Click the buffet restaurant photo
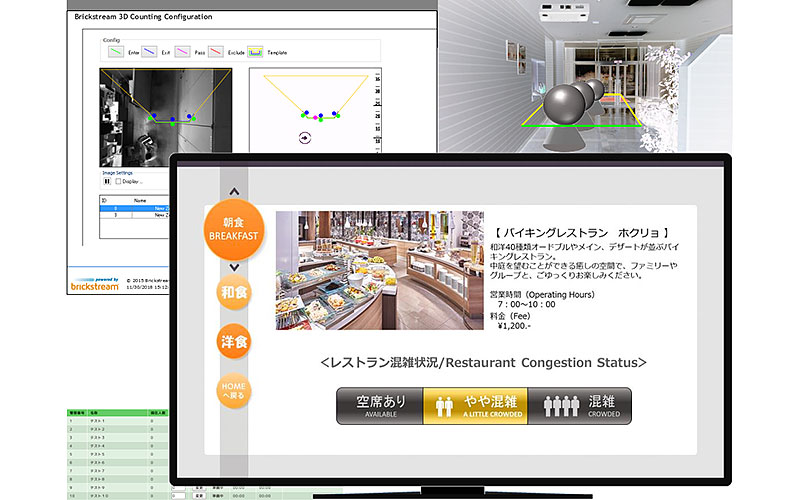The height and width of the screenshot is (500, 800). click(380, 270)
